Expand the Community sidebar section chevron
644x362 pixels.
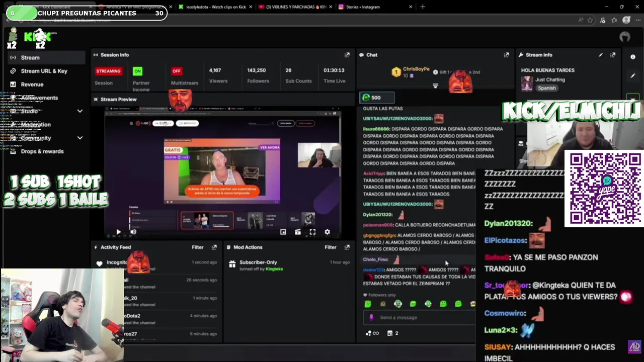(x=79, y=138)
